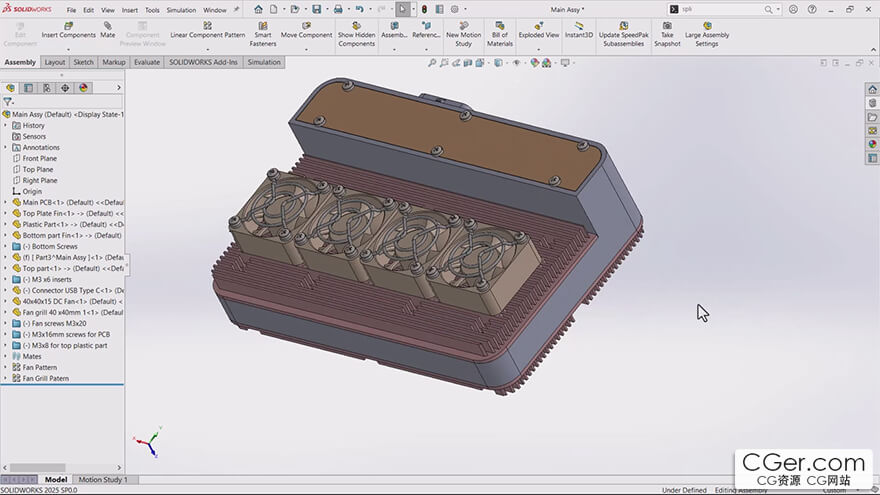Open the Insert Components dropdown arrow
The width and height of the screenshot is (880, 495).
pyautogui.click(x=68, y=47)
